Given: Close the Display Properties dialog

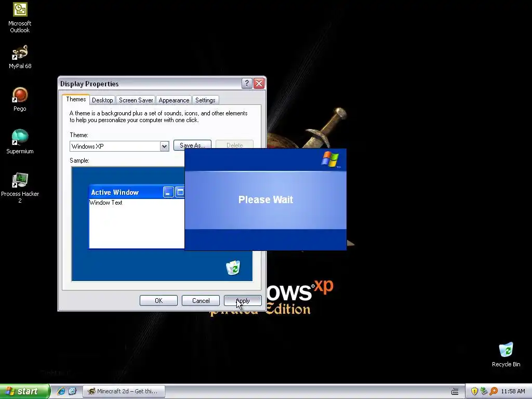Looking at the screenshot, I should pos(259,83).
